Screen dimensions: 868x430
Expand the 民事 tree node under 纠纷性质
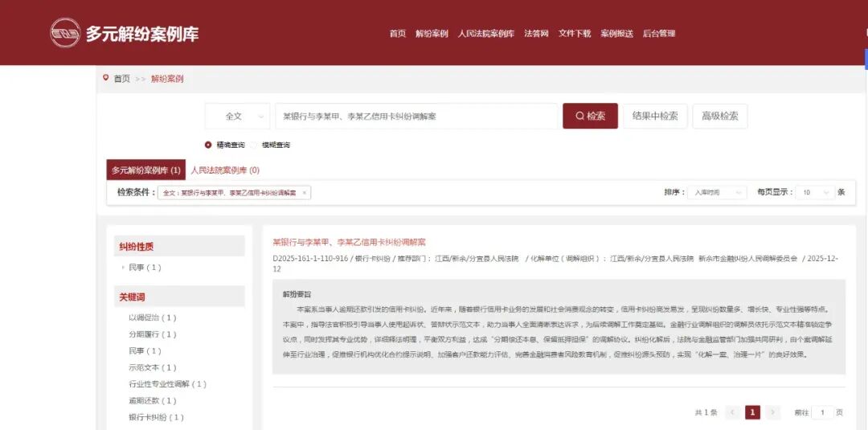pyautogui.click(x=123, y=268)
